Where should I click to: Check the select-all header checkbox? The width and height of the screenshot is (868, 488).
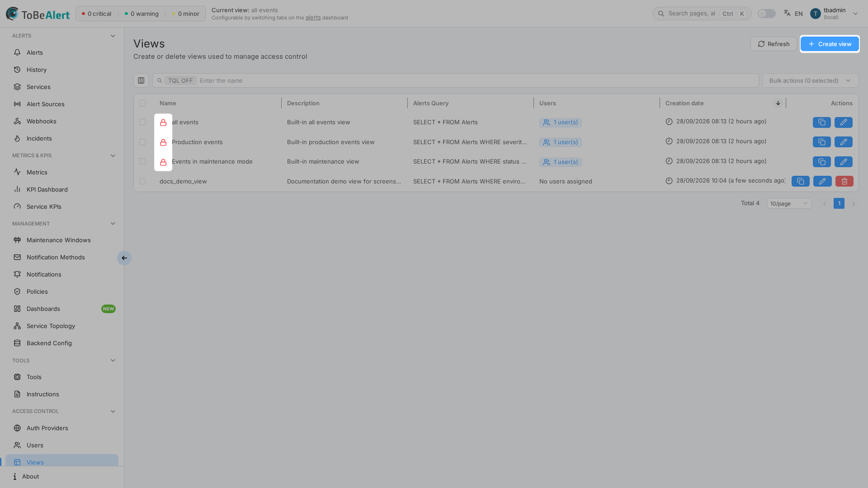point(142,103)
